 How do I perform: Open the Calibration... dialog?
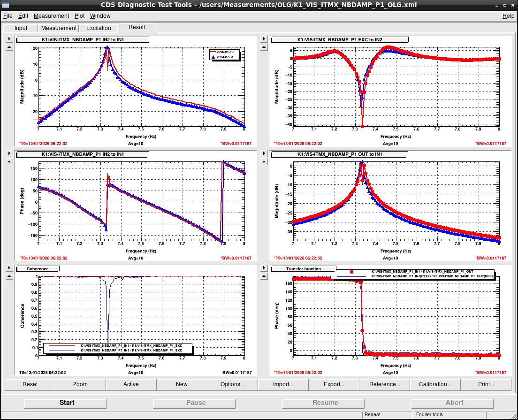[x=435, y=384]
